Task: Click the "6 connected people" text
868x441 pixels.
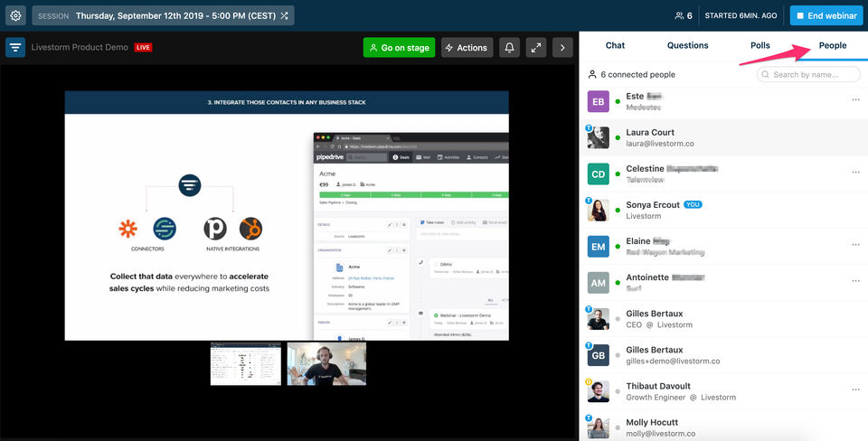Action: pyautogui.click(x=637, y=75)
